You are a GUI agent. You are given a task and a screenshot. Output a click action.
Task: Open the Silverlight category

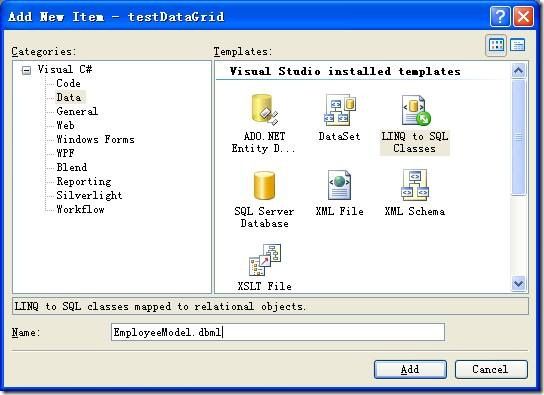coord(89,195)
